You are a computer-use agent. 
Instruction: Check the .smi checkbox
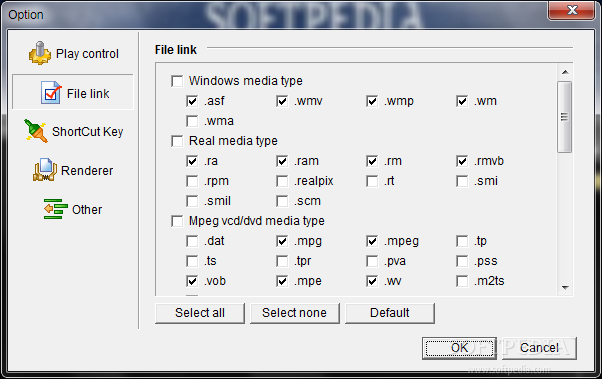click(x=462, y=181)
